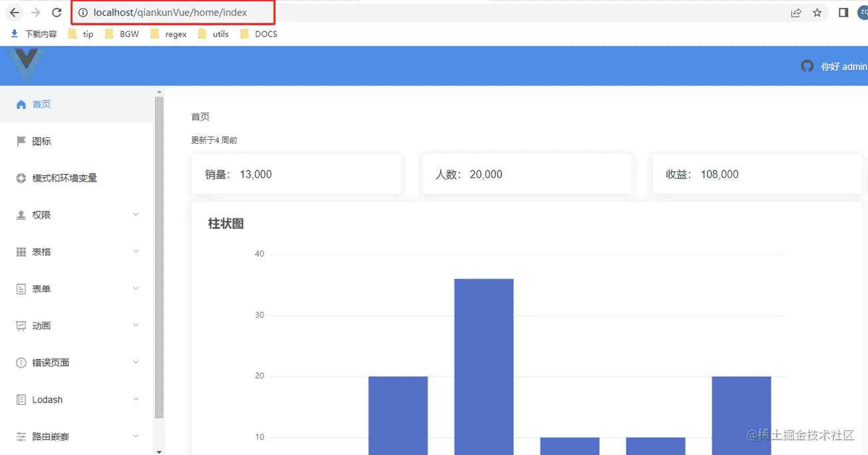Expand the Lodash submenu
868x455 pixels.
point(77,400)
